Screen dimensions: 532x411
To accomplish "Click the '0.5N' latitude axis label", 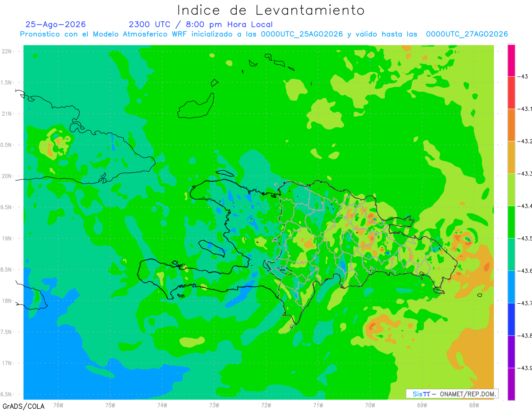I will [7, 145].
